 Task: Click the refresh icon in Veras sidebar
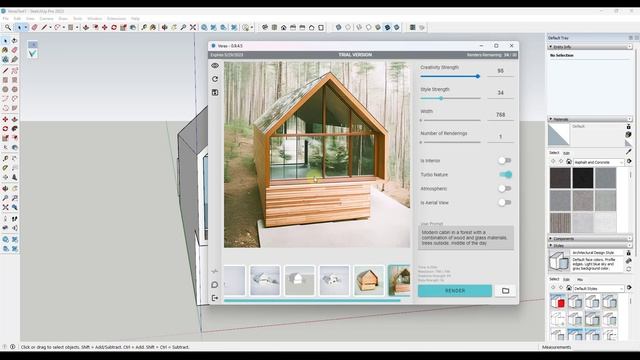point(215,79)
